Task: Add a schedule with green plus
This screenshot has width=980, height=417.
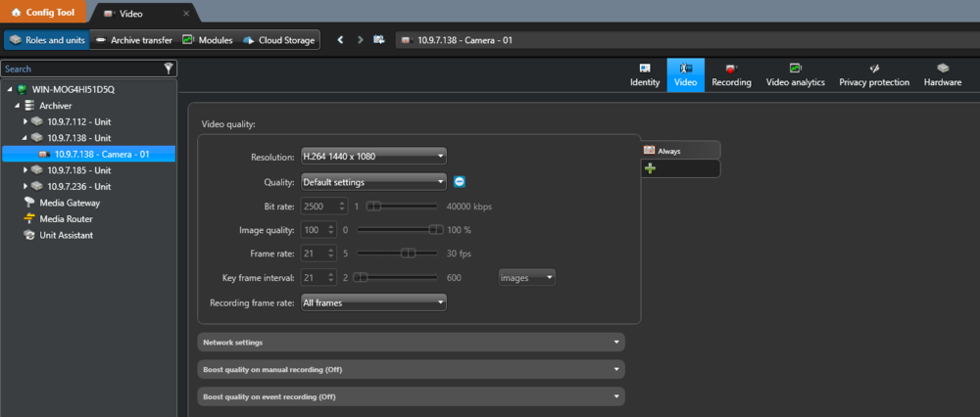Action: tap(650, 168)
